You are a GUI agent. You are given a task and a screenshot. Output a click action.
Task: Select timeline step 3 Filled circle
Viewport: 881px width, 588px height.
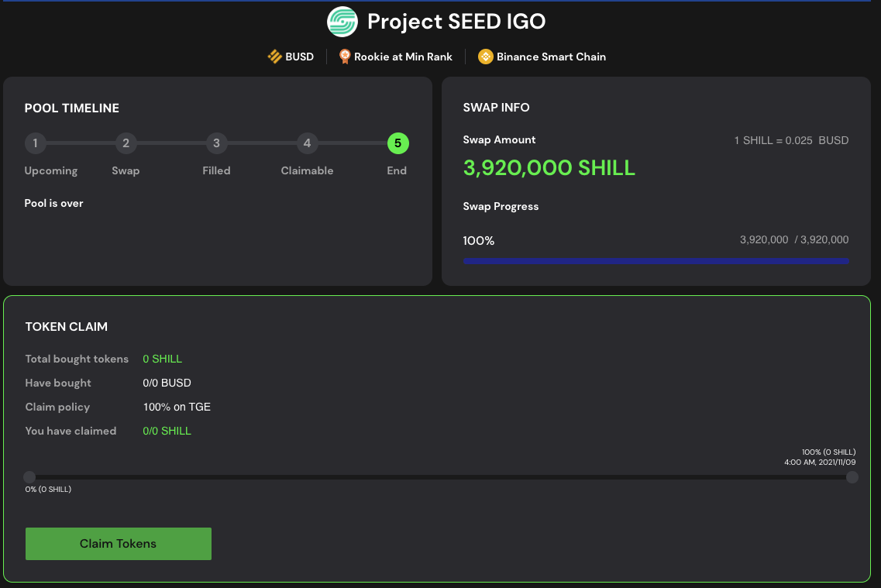tap(216, 143)
